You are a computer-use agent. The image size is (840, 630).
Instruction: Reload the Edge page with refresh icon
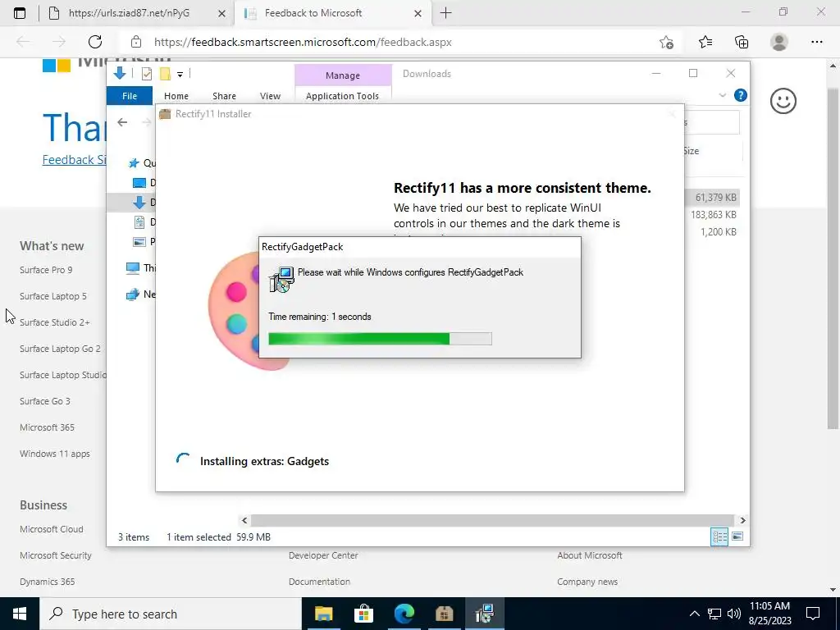click(95, 42)
